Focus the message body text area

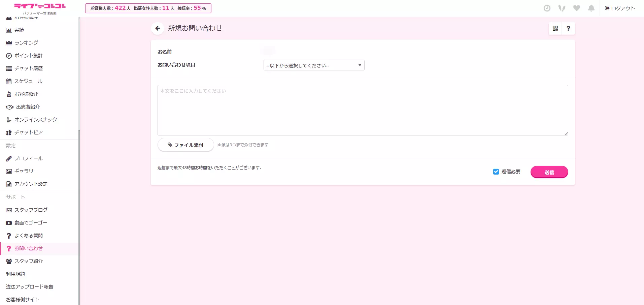pos(363,110)
